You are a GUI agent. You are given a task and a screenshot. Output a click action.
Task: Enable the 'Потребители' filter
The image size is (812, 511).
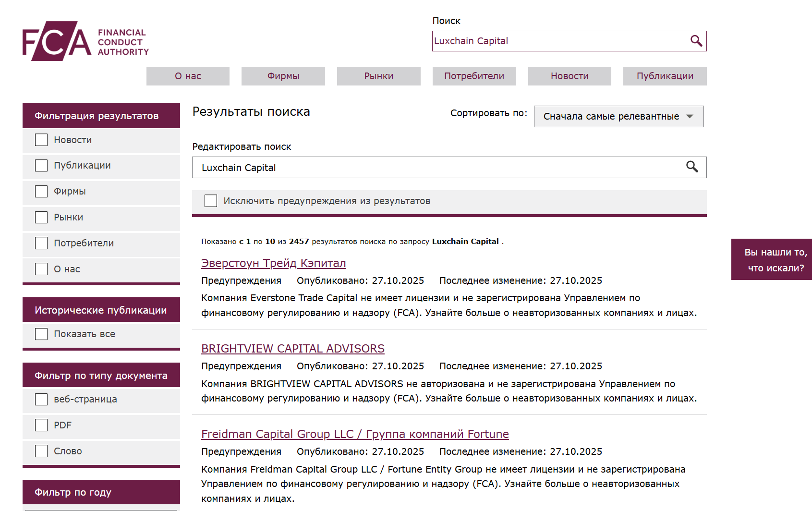tap(41, 243)
